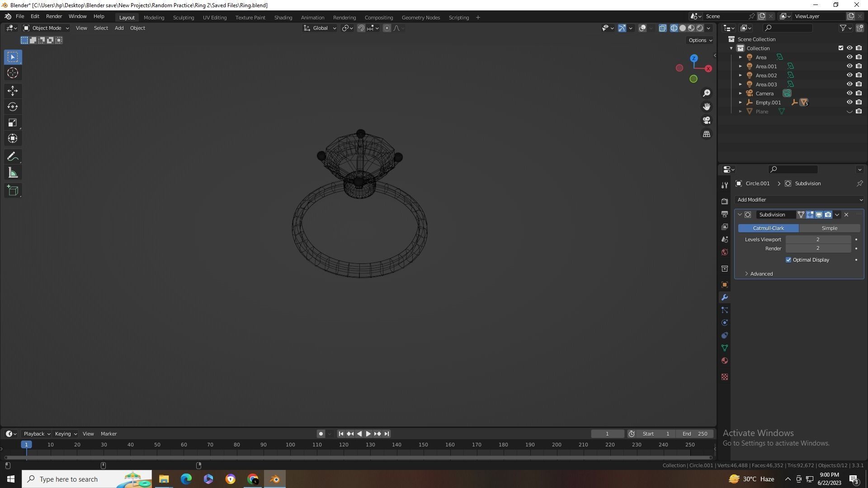The image size is (868, 488).
Task: Toggle the Optimal Display checkbox
Action: coord(788,260)
